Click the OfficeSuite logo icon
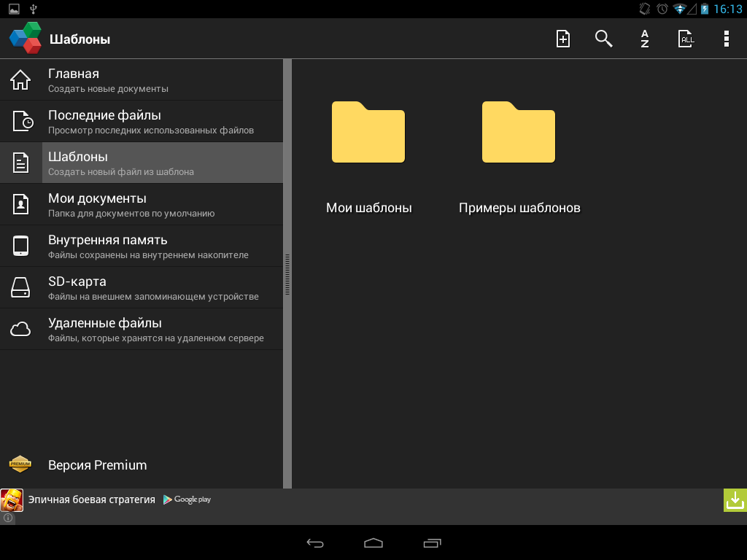The height and width of the screenshot is (560, 747). (x=26, y=39)
